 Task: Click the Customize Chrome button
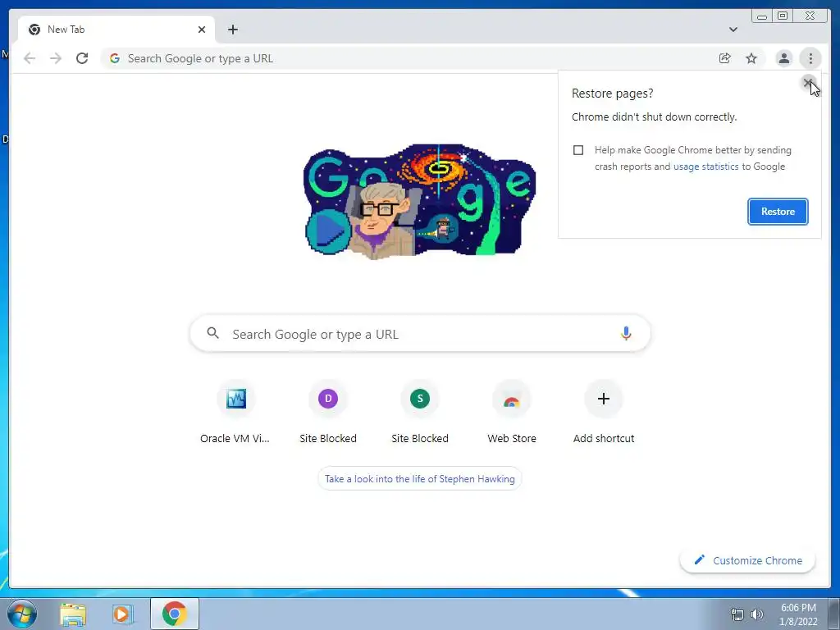coord(748,560)
